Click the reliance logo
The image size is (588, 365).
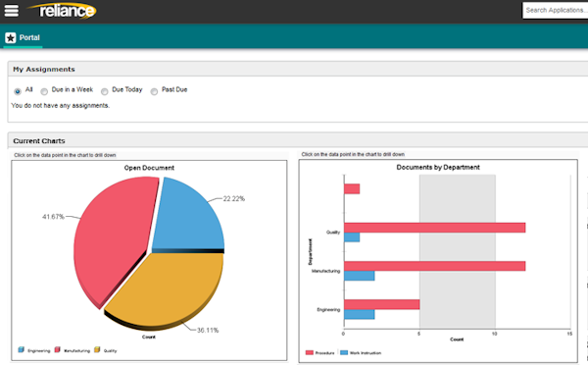coord(63,11)
